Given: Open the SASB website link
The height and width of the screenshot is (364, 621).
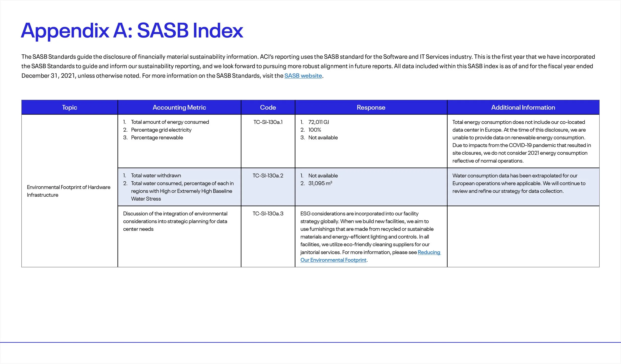Looking at the screenshot, I should pyautogui.click(x=303, y=76).
